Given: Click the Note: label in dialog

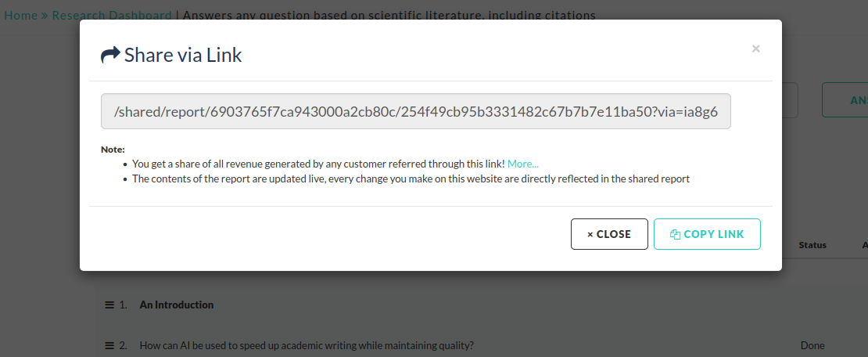Looking at the screenshot, I should coord(113,149).
